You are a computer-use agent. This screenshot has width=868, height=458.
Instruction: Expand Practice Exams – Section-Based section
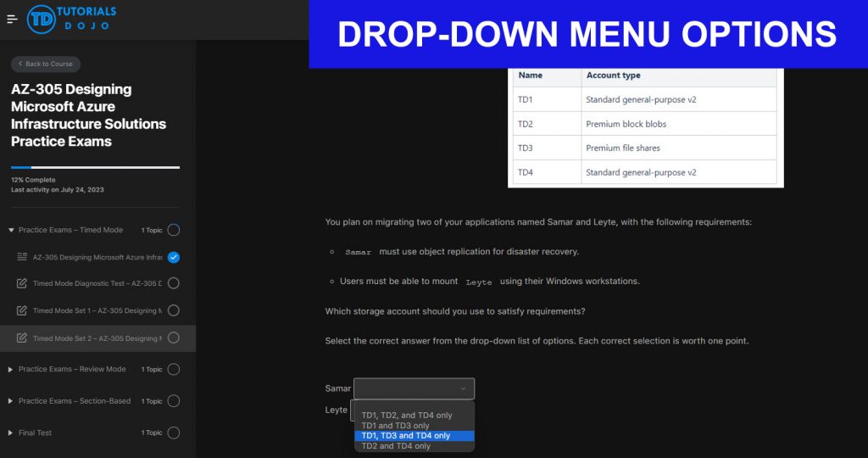[11, 401]
